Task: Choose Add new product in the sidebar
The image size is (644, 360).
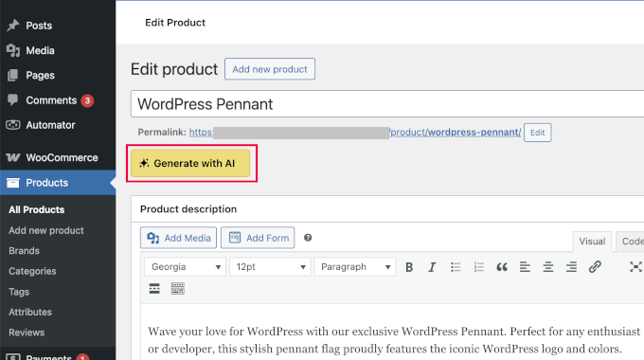Action: [x=46, y=230]
